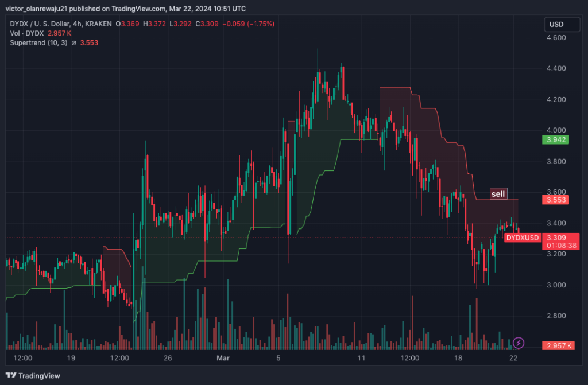Click the Supertrend value 3.553 in legend
The image size is (588, 385).
89,42
